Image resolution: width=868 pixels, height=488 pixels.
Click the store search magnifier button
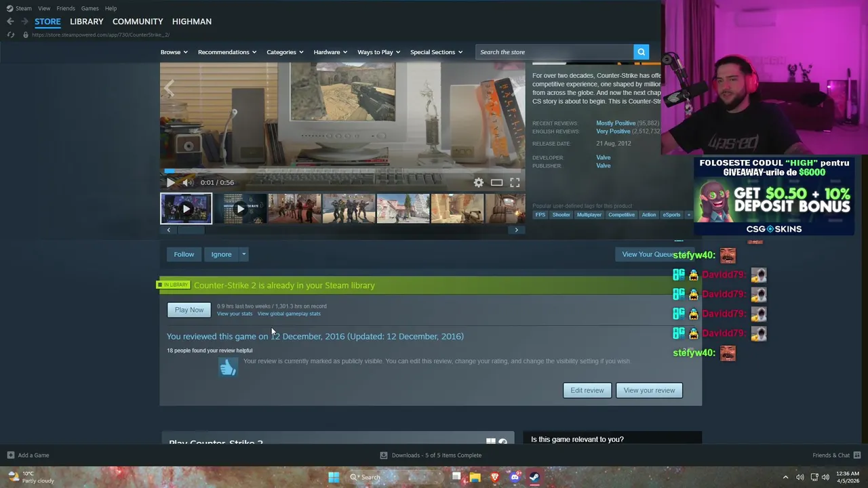(641, 52)
